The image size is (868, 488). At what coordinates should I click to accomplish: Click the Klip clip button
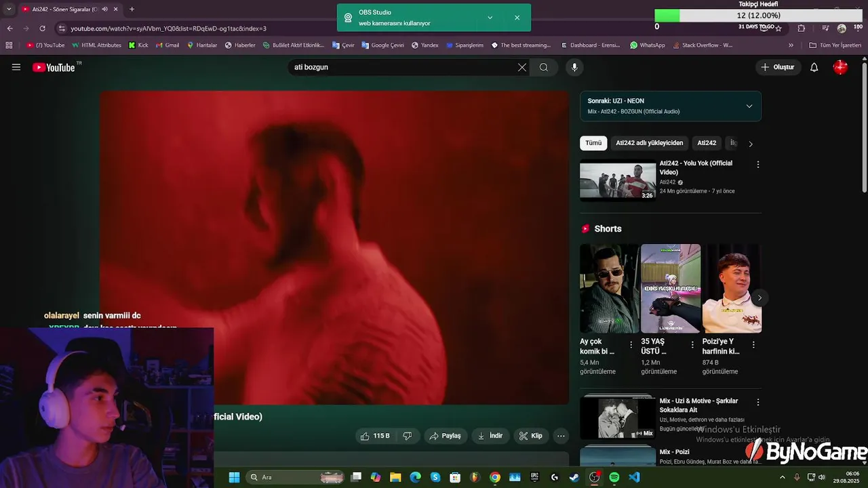(x=531, y=436)
